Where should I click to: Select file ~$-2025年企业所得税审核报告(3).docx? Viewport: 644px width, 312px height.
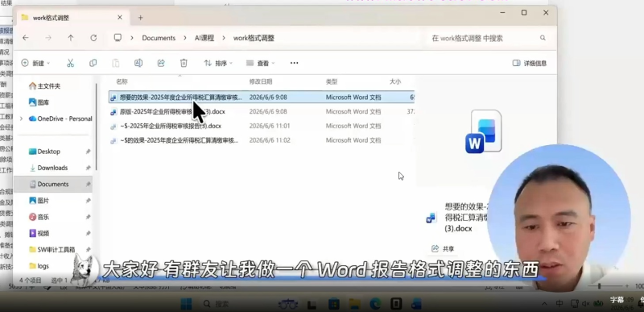pyautogui.click(x=262, y=126)
